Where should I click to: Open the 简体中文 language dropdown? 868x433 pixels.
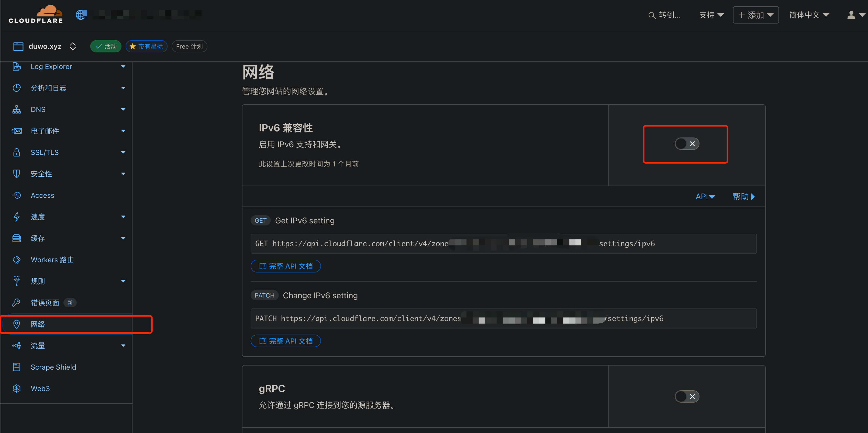click(x=809, y=15)
